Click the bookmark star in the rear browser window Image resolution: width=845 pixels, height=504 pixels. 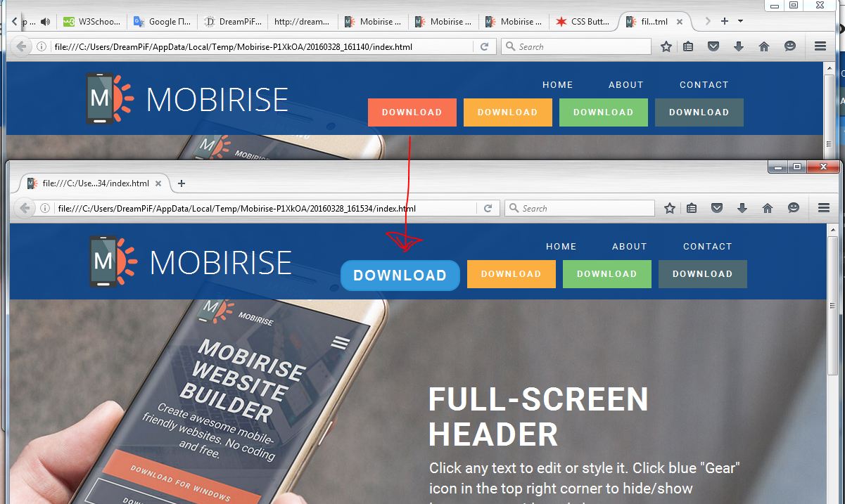coord(666,46)
